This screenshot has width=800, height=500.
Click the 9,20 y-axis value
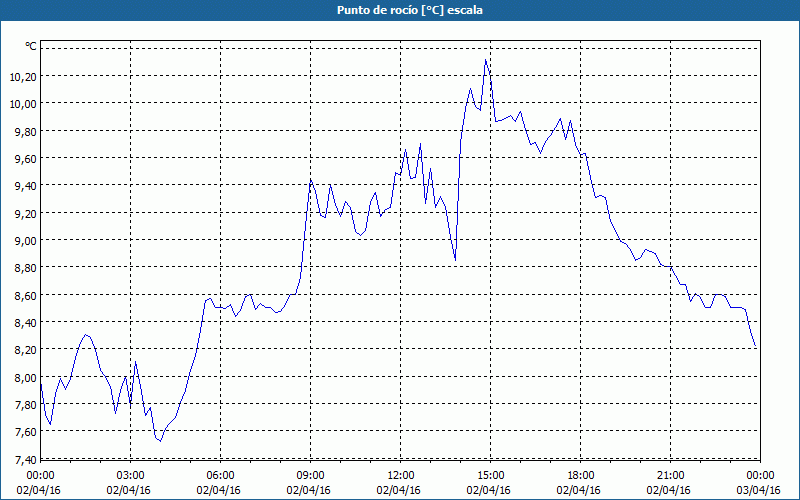tap(26, 213)
